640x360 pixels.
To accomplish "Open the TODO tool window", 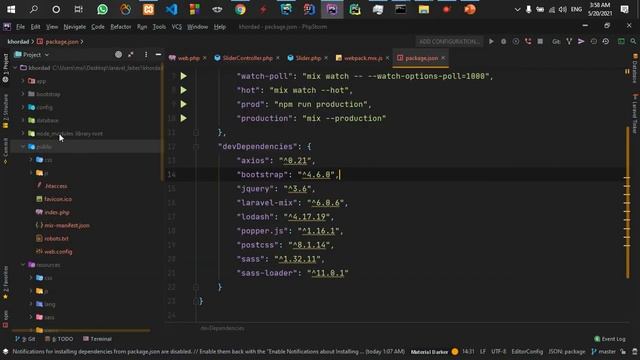I will [59, 339].
